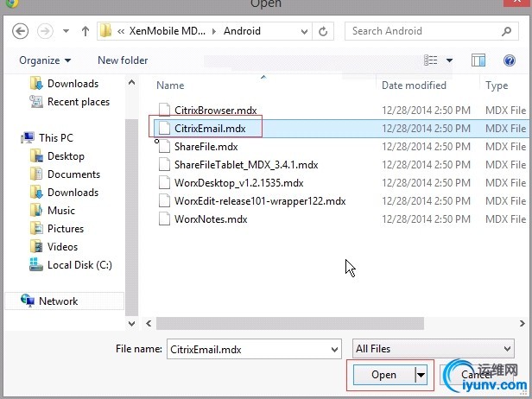The image size is (532, 399).
Task: Expand the address bar history dropdown
Action: (x=304, y=32)
